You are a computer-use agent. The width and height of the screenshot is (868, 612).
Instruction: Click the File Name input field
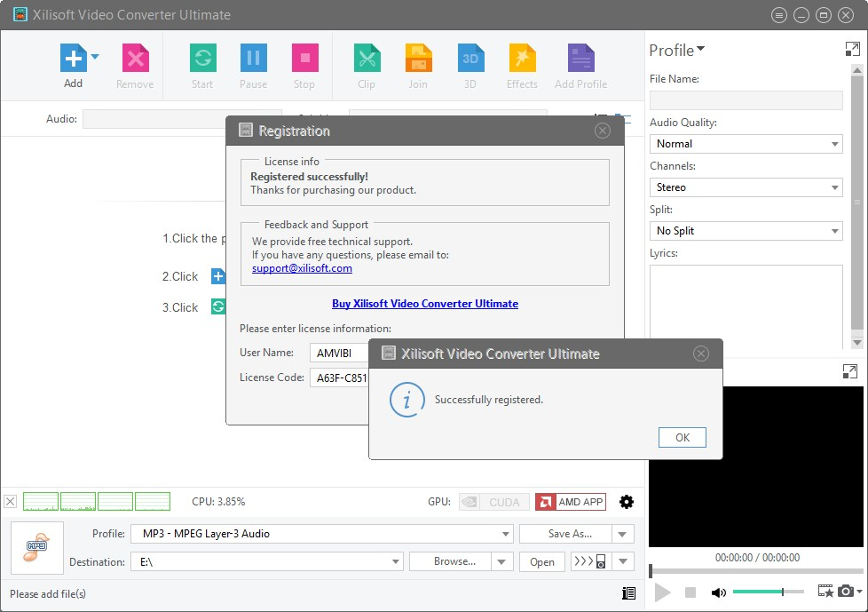click(746, 100)
